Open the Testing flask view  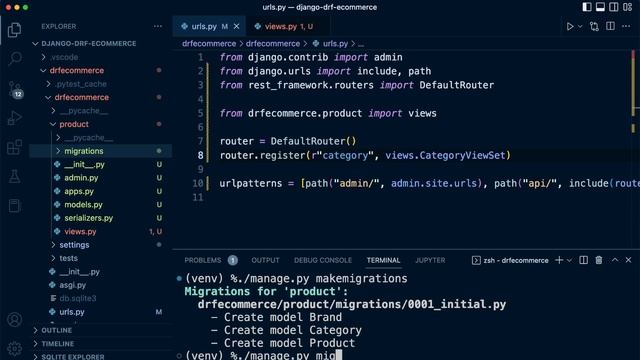coord(14,176)
